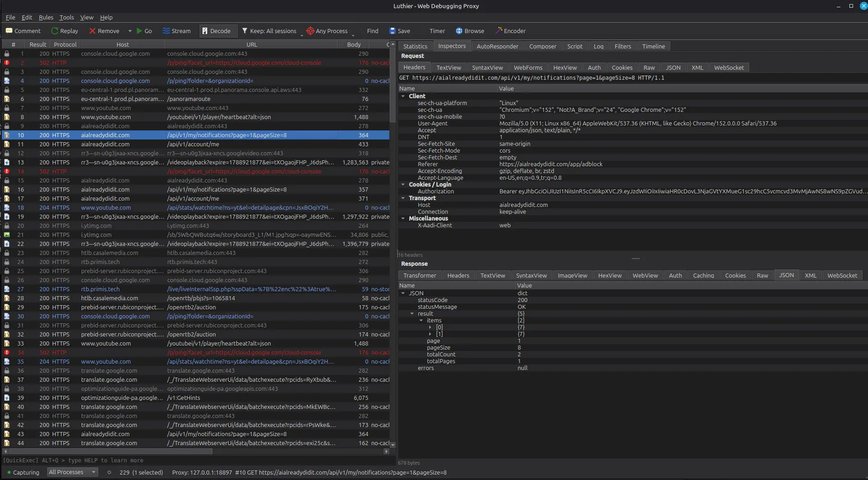The width and height of the screenshot is (868, 480).
Task: Click the icon of session 39 row
Action: (7, 398)
